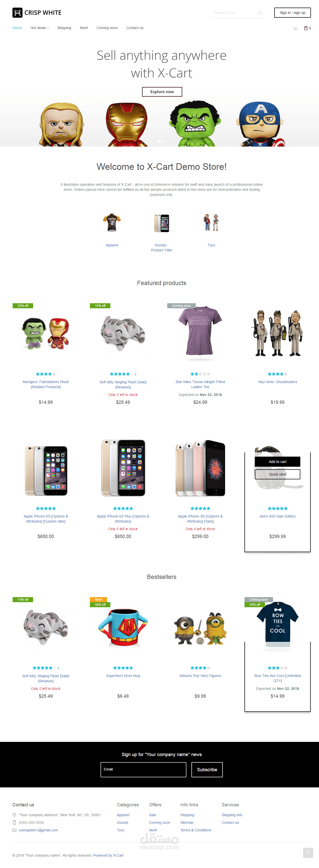Select the first carousel slide dot
Screen dimensions: 319x868
click(159, 141)
